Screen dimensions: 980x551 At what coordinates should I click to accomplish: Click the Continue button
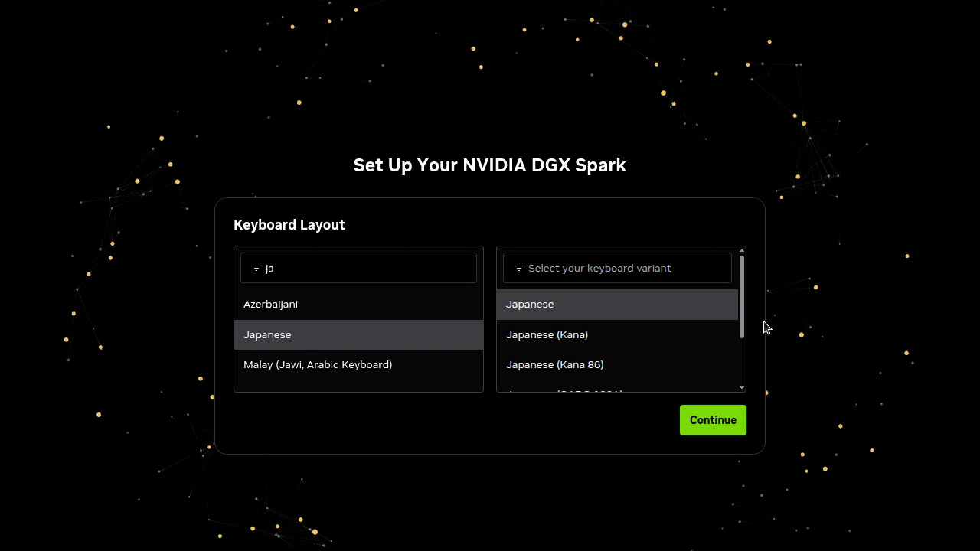(x=713, y=420)
